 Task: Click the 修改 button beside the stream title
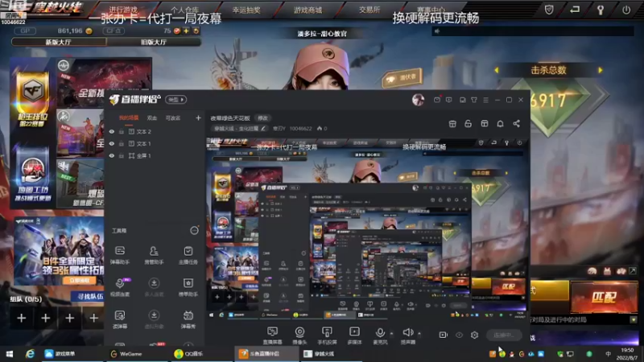pos(263,118)
